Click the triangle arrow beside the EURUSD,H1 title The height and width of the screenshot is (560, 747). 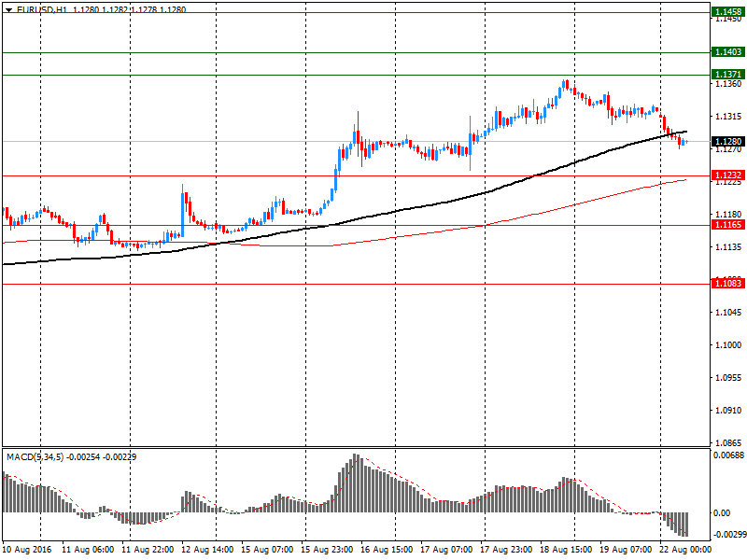click(8, 10)
